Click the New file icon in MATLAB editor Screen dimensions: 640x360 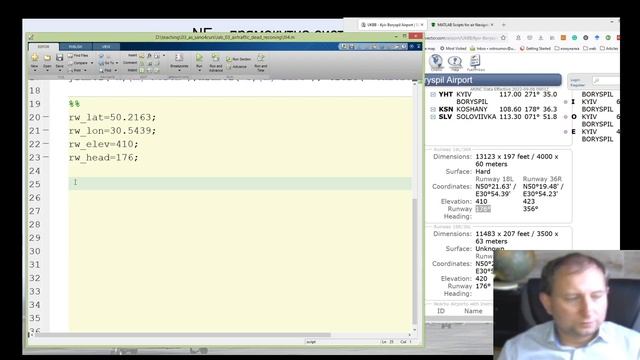[x=35, y=58]
